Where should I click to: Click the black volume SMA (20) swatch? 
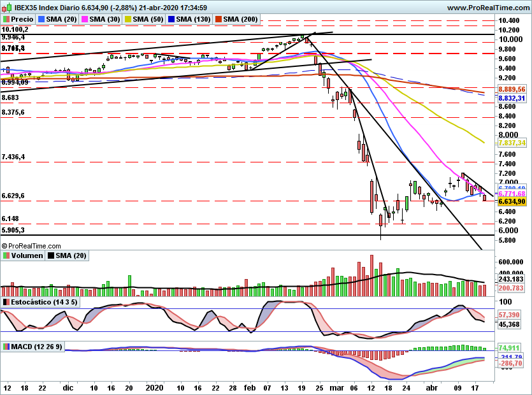[51, 255]
